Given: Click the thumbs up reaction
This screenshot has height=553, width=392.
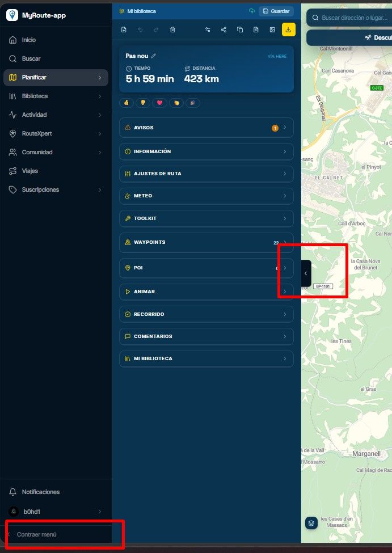Looking at the screenshot, I should 127,103.
